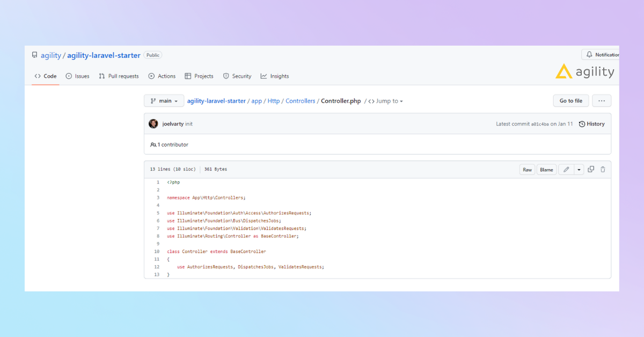
Task: Open the Actions tab
Action: [162, 76]
